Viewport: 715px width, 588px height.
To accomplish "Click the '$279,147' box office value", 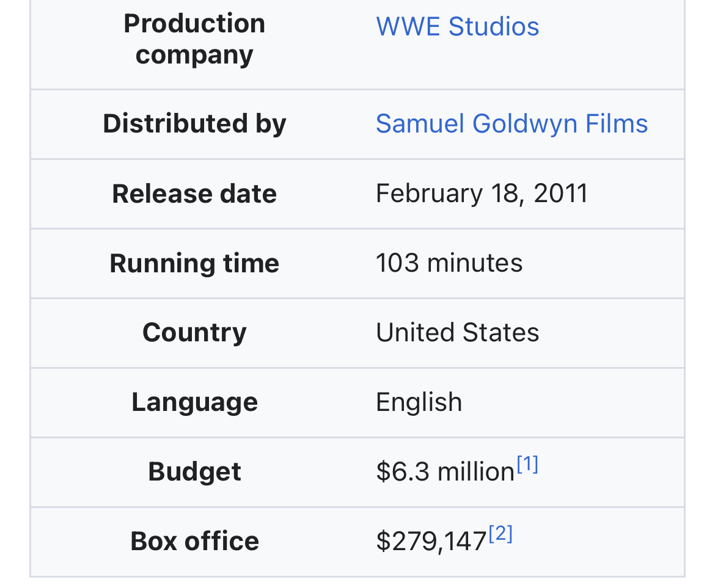I will click(431, 542).
